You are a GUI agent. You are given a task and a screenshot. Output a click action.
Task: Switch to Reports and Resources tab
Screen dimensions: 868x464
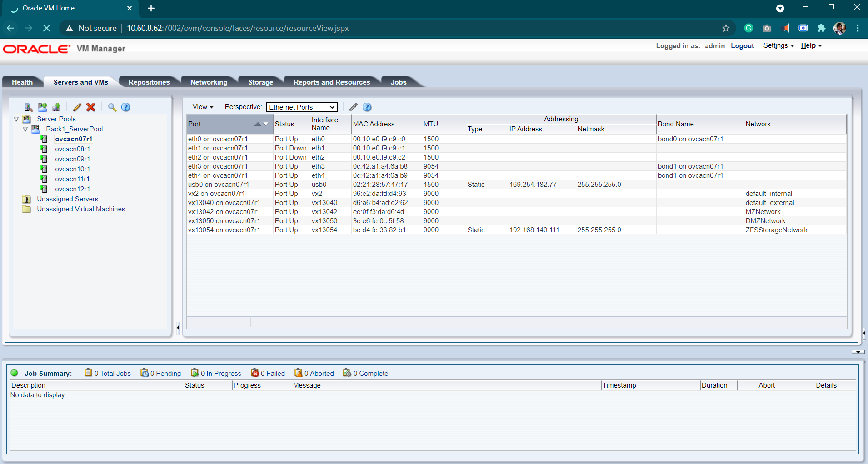pyautogui.click(x=332, y=82)
